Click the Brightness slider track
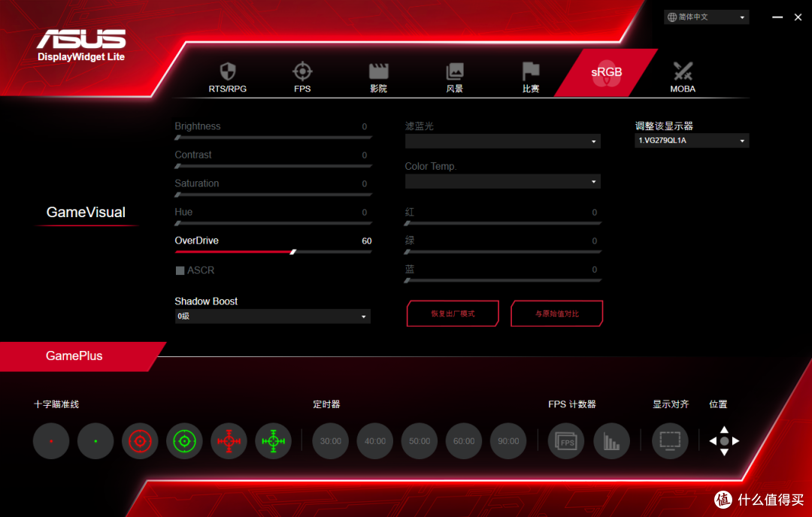This screenshot has height=517, width=812. (x=274, y=138)
